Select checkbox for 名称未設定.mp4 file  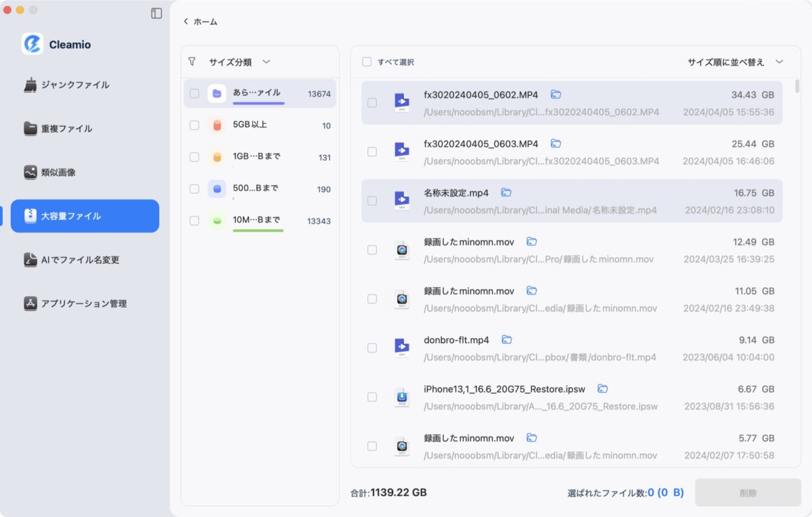[372, 201]
